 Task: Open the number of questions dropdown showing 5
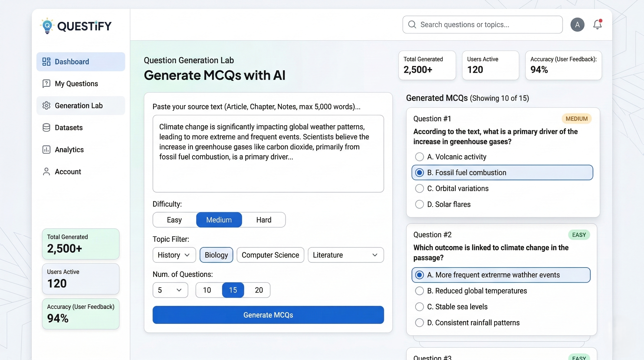tap(170, 290)
